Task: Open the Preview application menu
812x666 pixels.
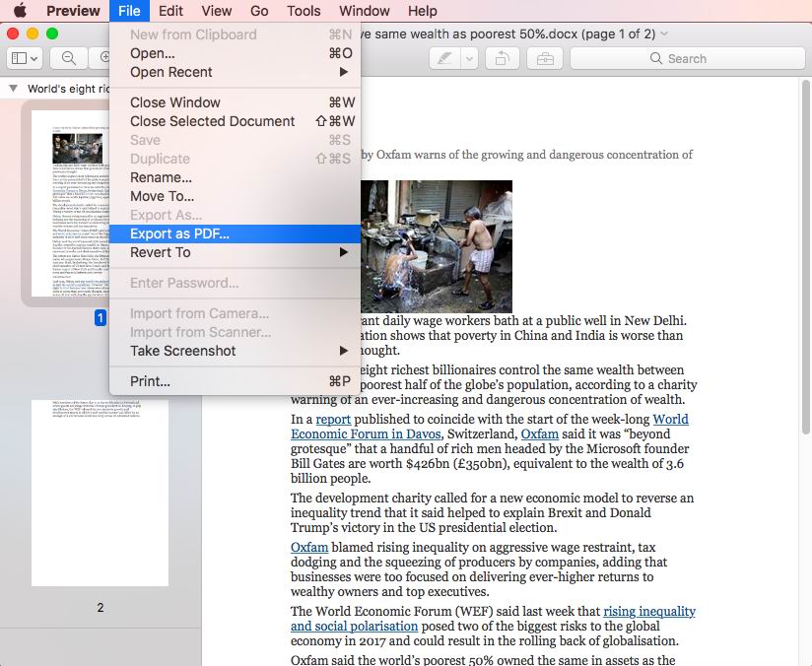Action: tap(73, 11)
